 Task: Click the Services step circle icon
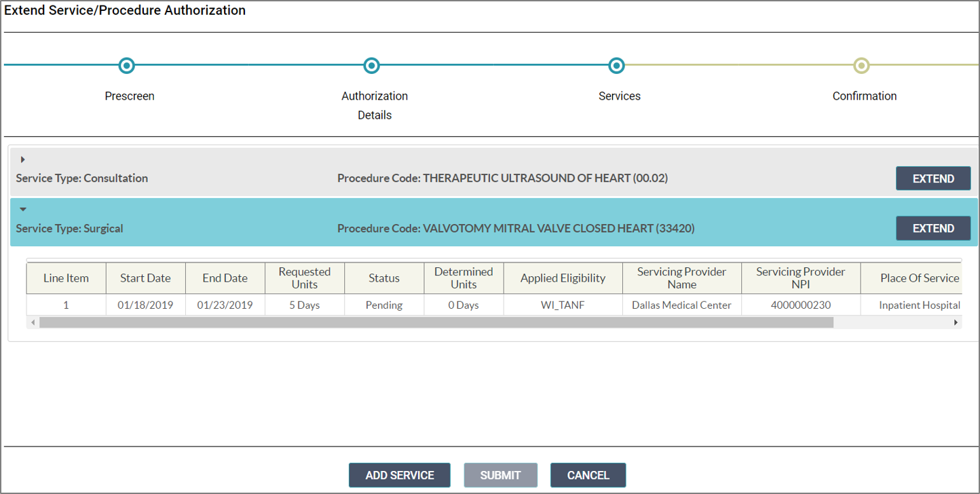tap(616, 66)
